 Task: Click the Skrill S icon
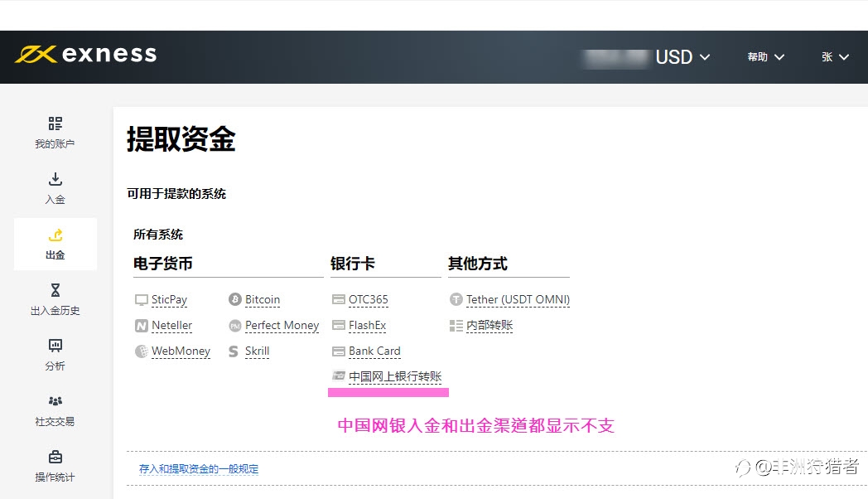[234, 351]
